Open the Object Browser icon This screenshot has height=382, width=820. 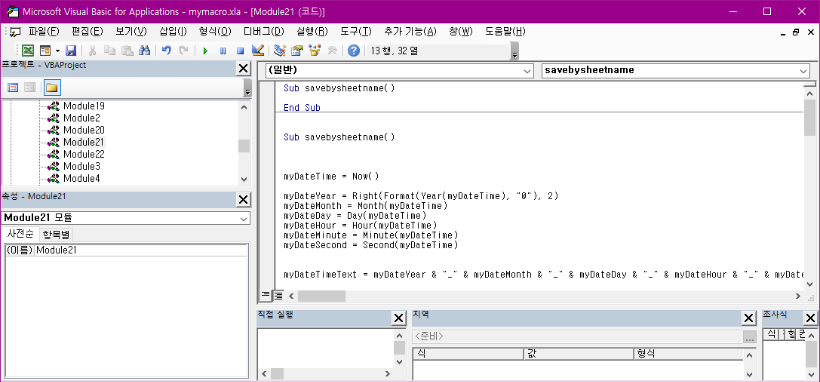tap(314, 51)
